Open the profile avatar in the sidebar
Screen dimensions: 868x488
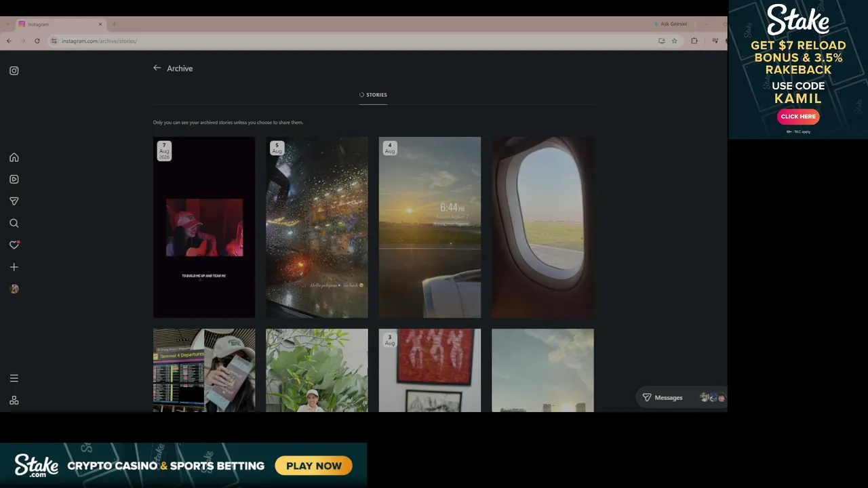coord(14,289)
